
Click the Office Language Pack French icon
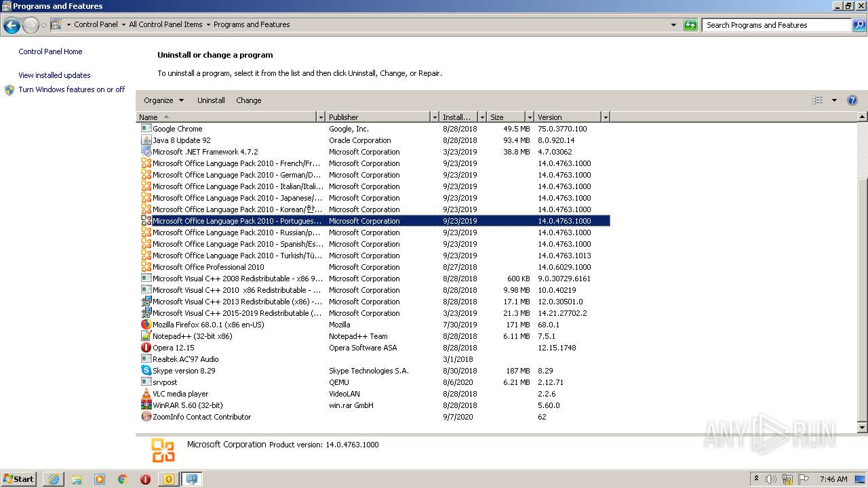tap(146, 163)
